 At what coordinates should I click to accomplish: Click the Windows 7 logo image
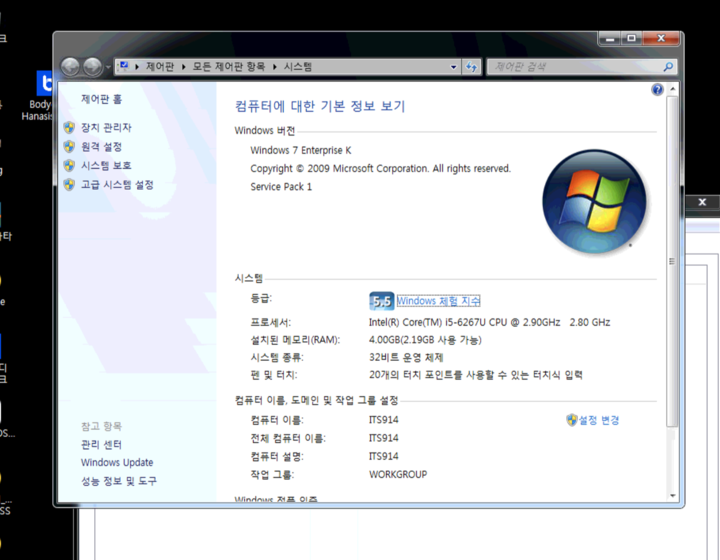595,202
